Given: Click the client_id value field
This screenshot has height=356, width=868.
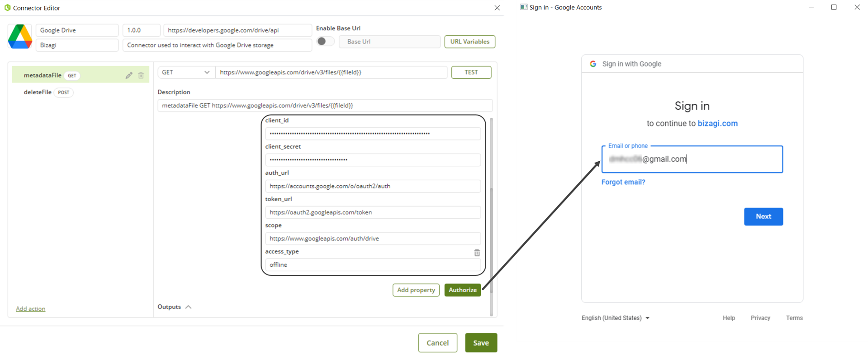Looking at the screenshot, I should pyautogui.click(x=373, y=134).
